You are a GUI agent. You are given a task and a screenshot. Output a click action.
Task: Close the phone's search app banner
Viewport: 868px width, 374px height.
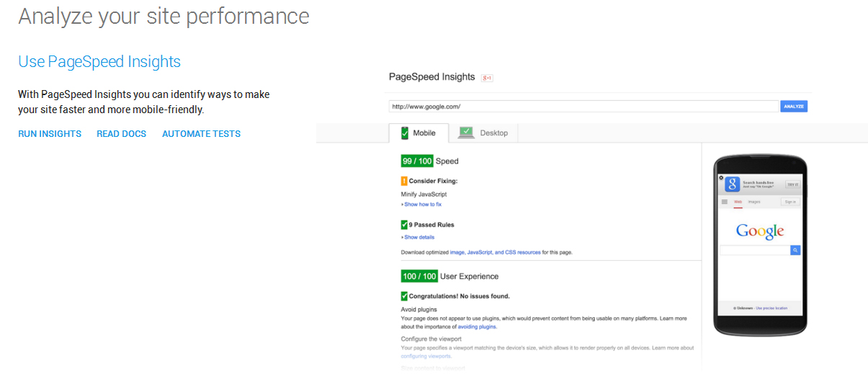(x=721, y=177)
